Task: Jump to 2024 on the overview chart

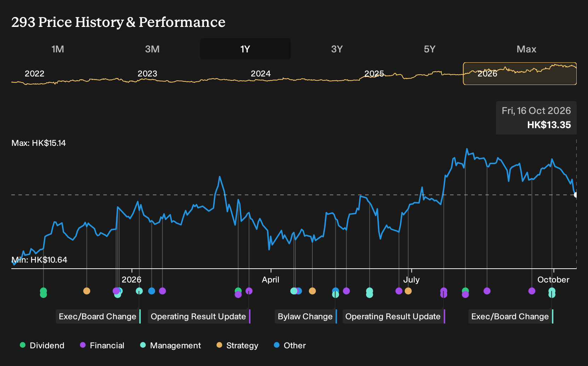Action: click(x=260, y=74)
